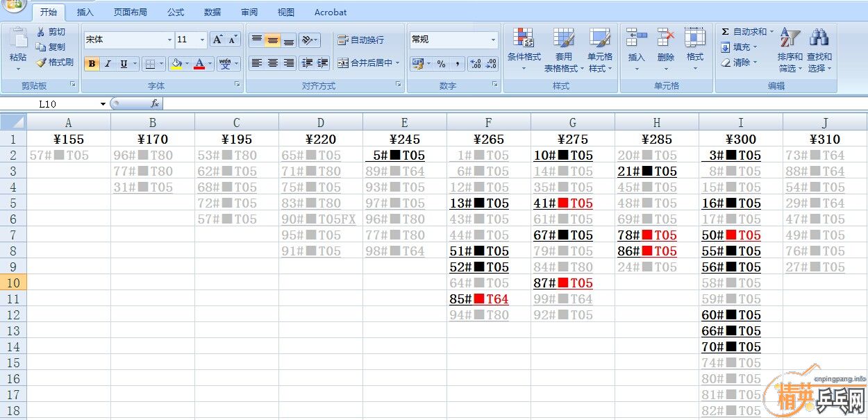This screenshot has height=420, width=868.
Task: Click the percent style icon
Action: point(441,64)
